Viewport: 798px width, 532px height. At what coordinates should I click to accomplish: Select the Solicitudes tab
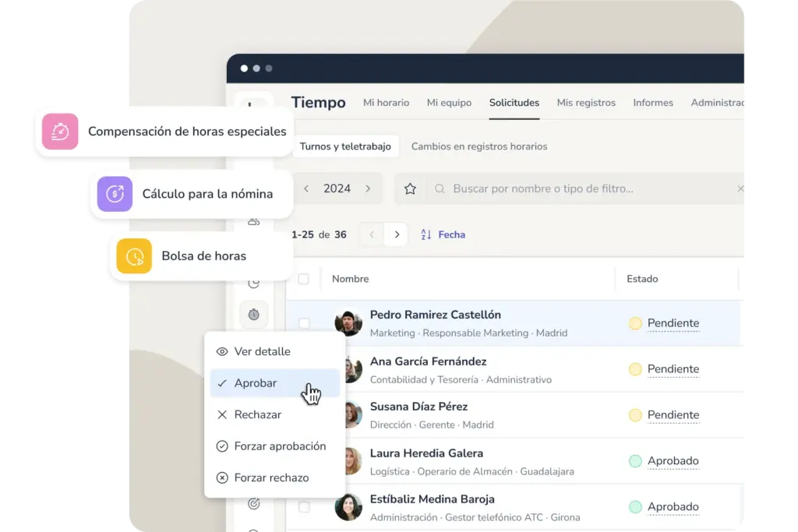coord(514,103)
